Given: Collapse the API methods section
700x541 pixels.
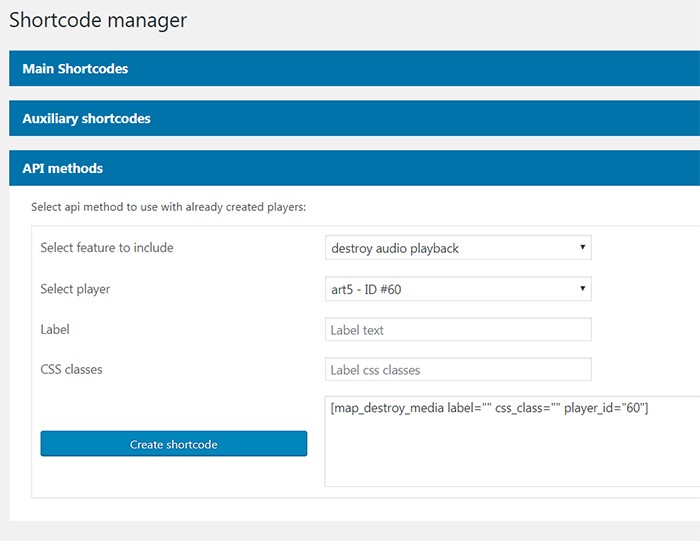Looking at the screenshot, I should [350, 168].
